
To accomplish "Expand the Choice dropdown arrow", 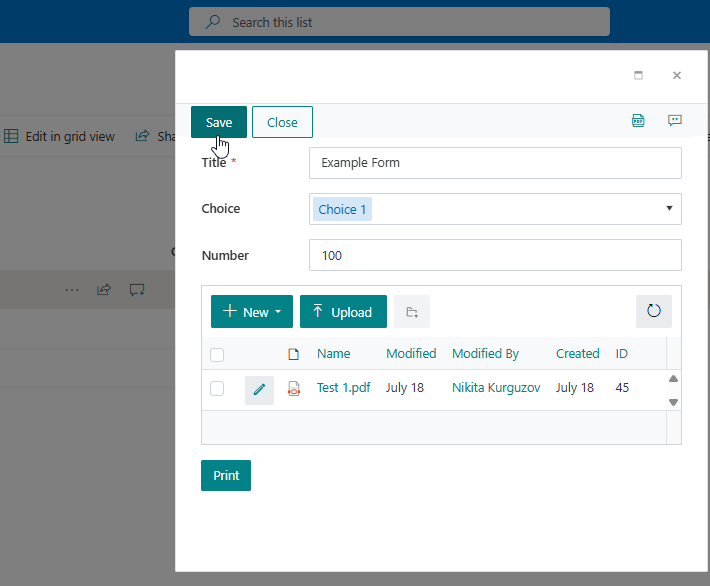I will [x=669, y=209].
